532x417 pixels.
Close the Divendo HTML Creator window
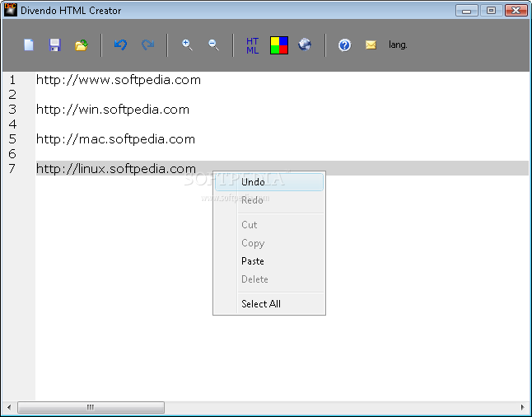pyautogui.click(x=516, y=11)
